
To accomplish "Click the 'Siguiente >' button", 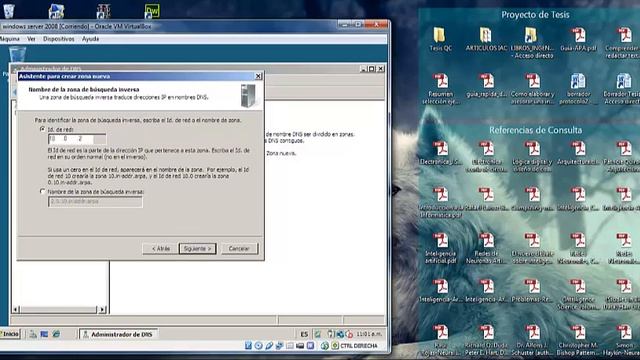I will (x=197, y=249).
